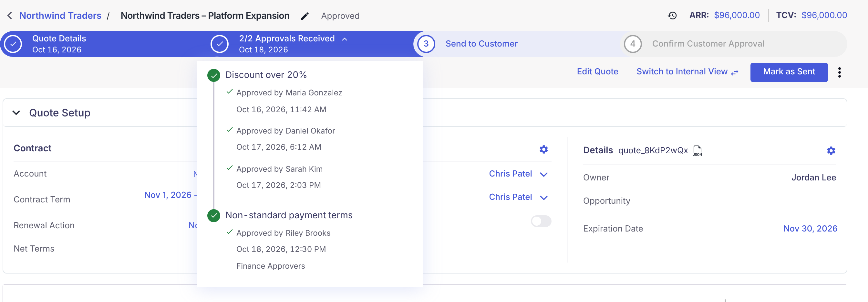
Task: Click the TCV $96,000.00 value
Action: tap(824, 15)
